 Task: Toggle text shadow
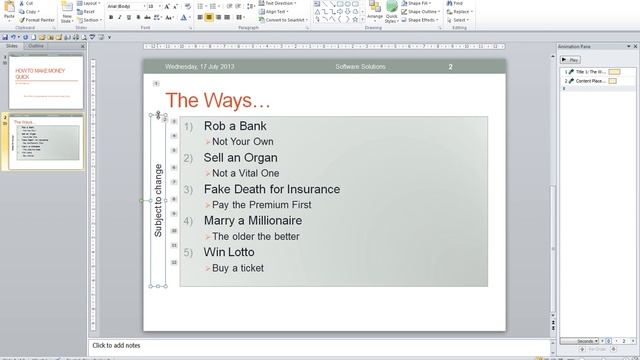coord(138,17)
